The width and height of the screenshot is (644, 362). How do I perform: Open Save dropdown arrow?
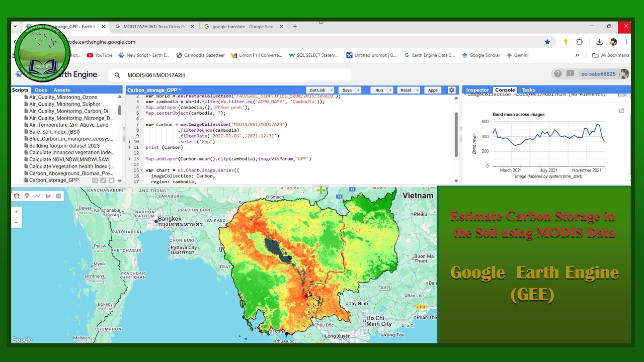358,90
